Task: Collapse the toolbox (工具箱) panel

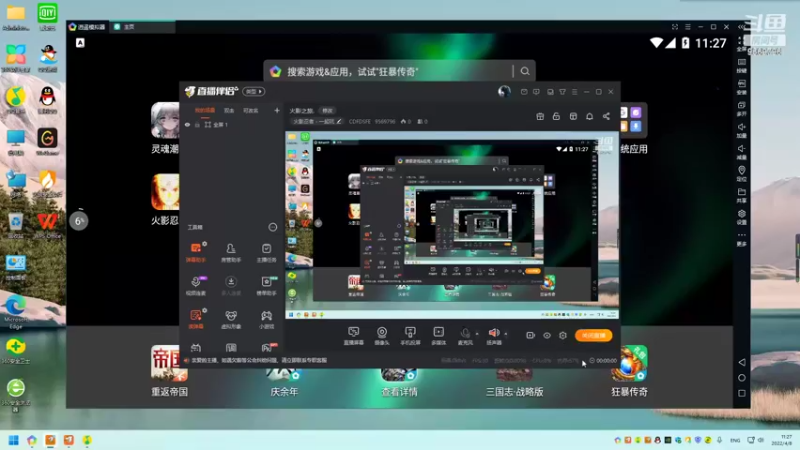Action: (272, 227)
